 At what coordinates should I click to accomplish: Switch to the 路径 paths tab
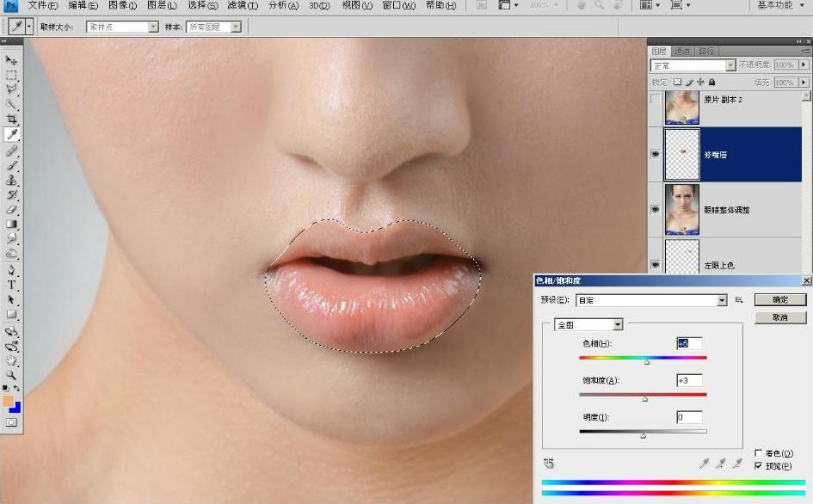(706, 51)
